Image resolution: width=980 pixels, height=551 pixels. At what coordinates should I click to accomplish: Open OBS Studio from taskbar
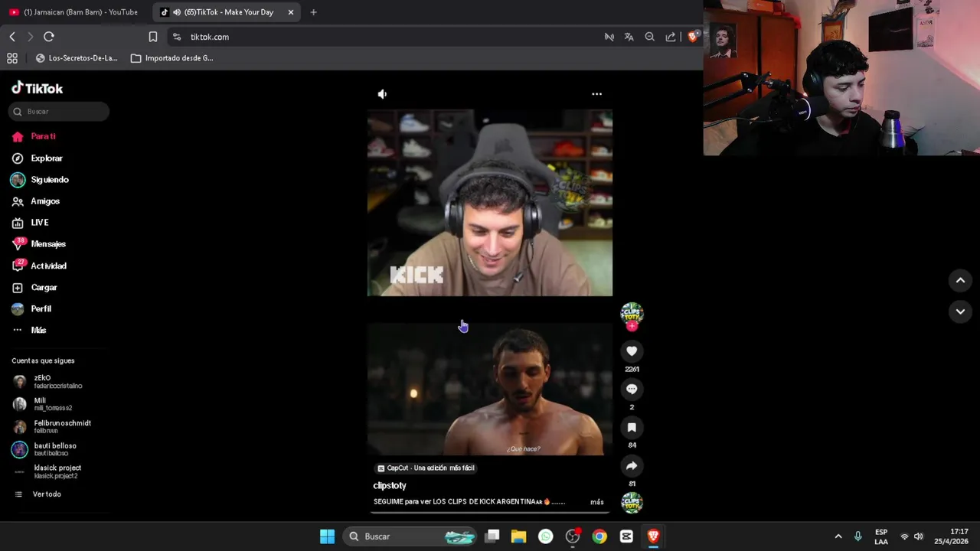[x=573, y=536]
